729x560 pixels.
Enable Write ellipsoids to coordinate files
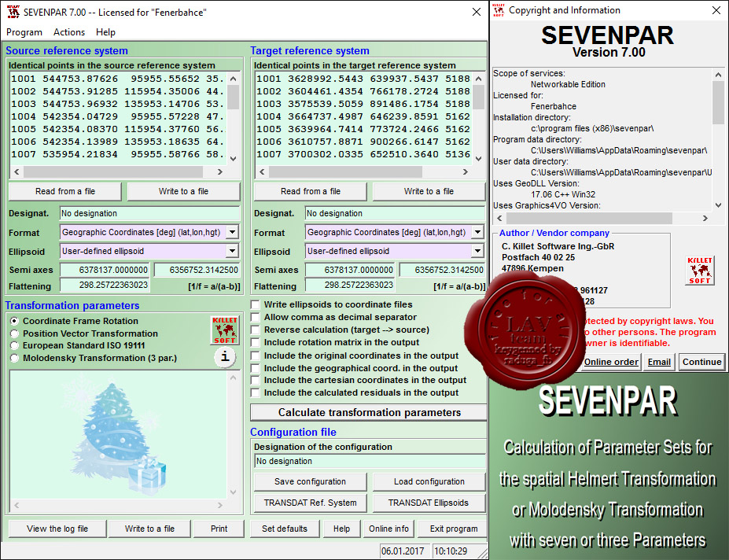[256, 304]
